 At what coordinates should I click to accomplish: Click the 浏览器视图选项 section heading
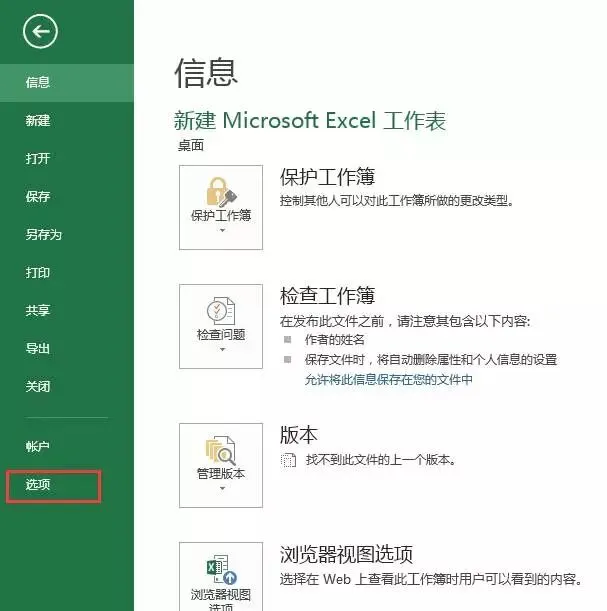point(346,554)
